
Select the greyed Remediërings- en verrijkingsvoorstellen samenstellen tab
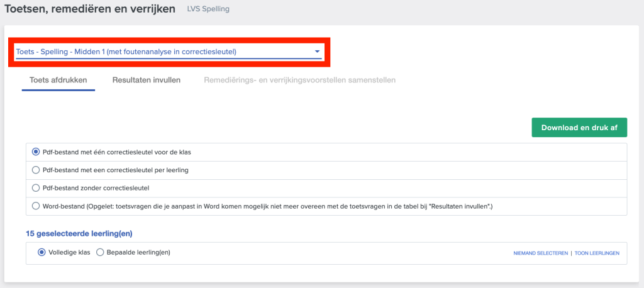point(300,80)
